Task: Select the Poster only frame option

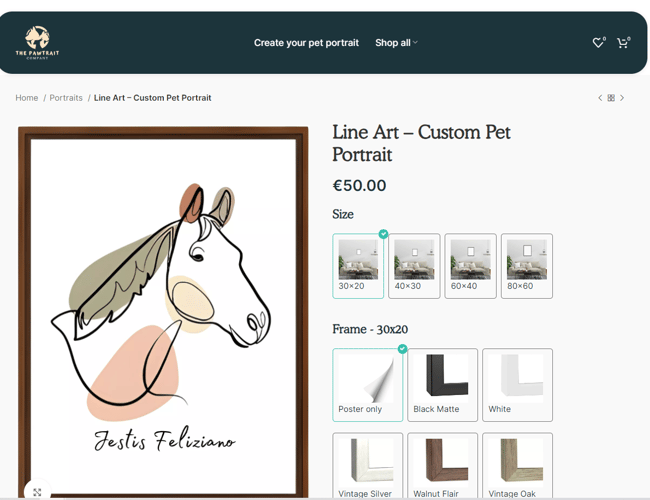Action: 367,384
